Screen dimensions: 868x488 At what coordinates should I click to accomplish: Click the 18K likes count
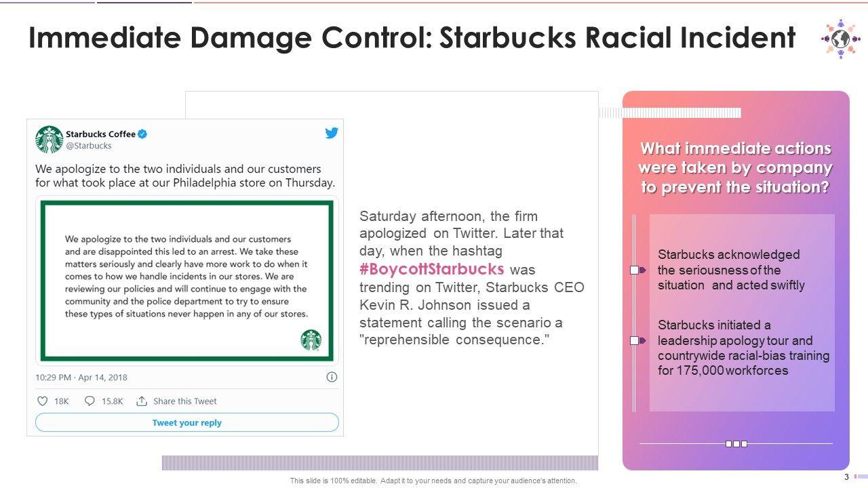pos(62,401)
